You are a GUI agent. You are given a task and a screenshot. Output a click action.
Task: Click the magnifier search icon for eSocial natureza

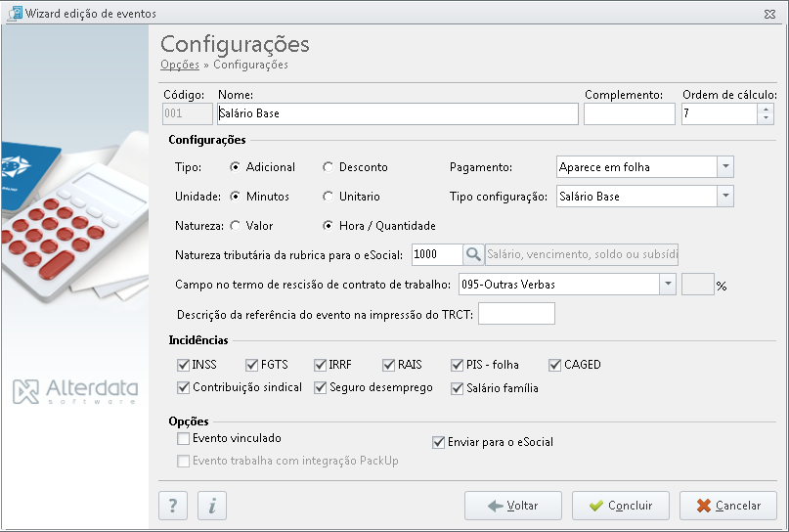coord(473,254)
